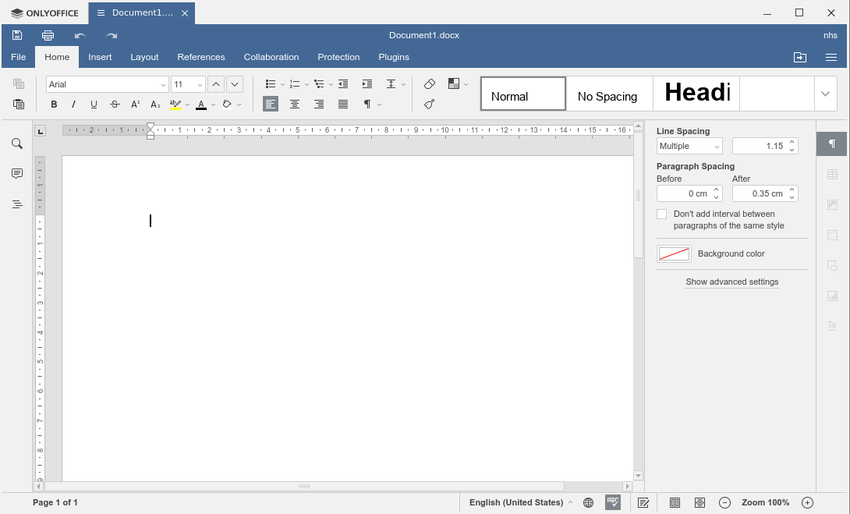Enable Don't add interval between paragraphs checkbox
Viewport: 850px width, 514px height.
[662, 214]
